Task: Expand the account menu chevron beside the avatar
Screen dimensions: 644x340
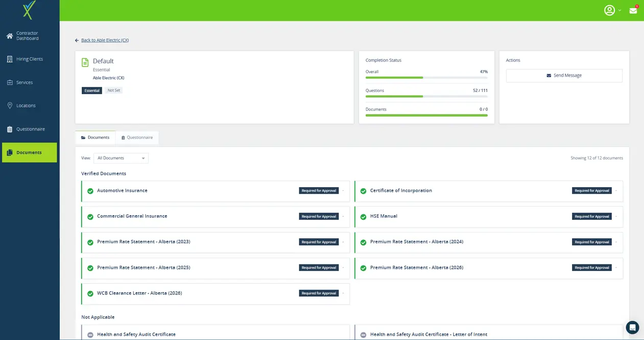Action: click(620, 11)
